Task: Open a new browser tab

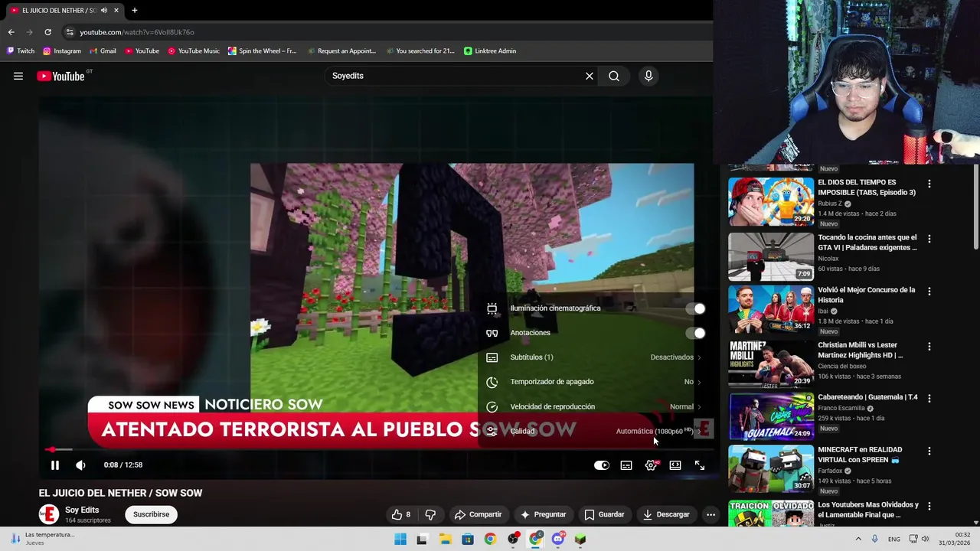Action: [x=134, y=10]
